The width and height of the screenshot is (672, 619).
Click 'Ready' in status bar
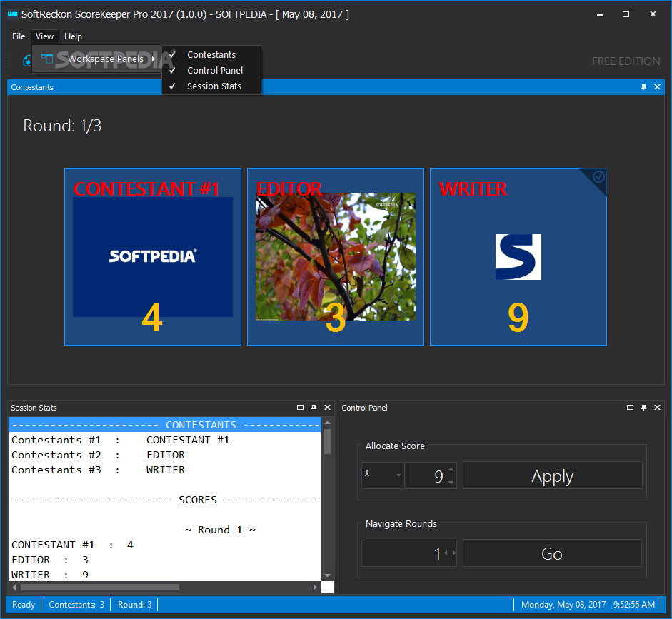click(24, 605)
